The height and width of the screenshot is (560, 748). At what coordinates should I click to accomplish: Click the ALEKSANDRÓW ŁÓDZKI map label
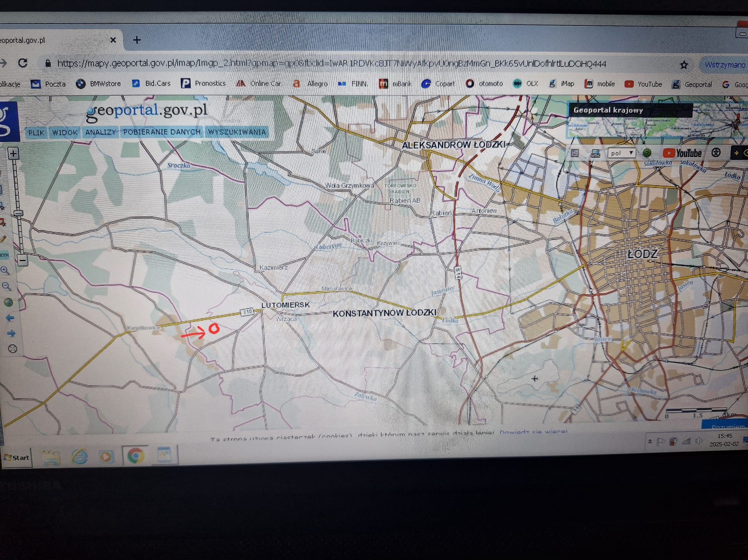pyautogui.click(x=453, y=145)
